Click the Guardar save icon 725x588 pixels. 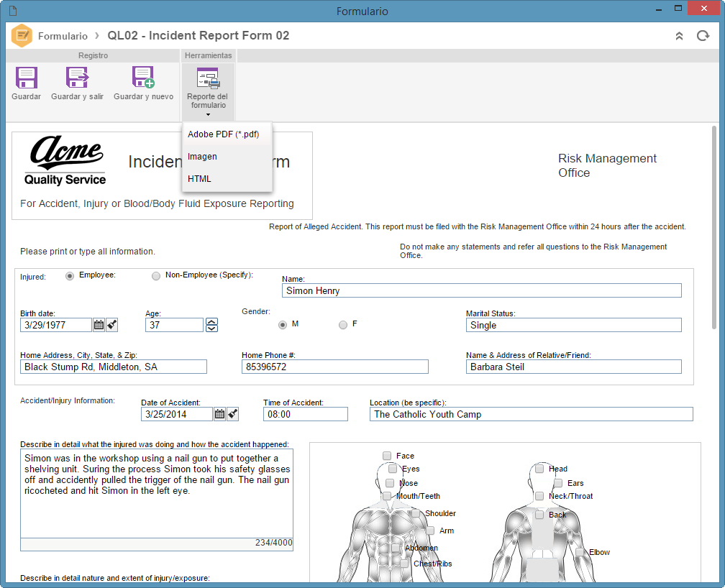(x=27, y=78)
